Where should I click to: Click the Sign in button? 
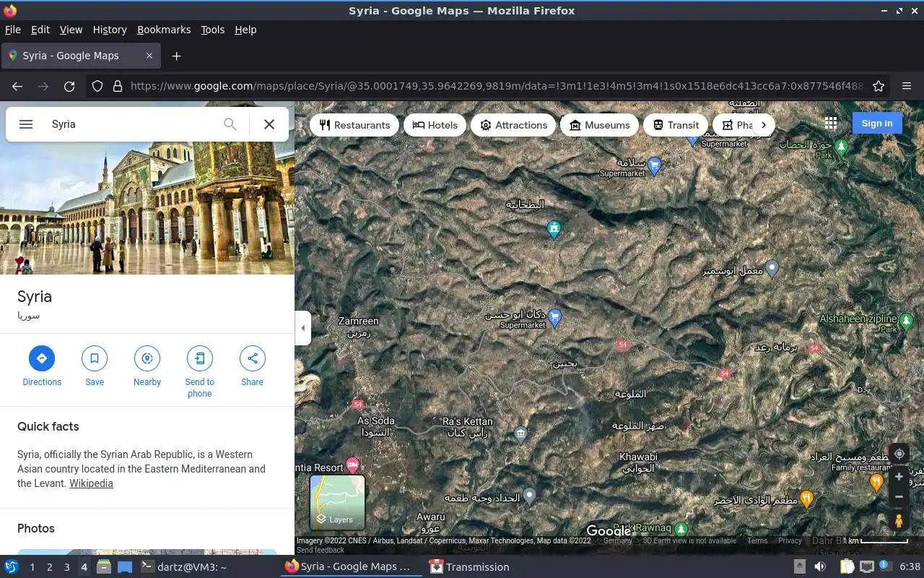[x=877, y=124]
